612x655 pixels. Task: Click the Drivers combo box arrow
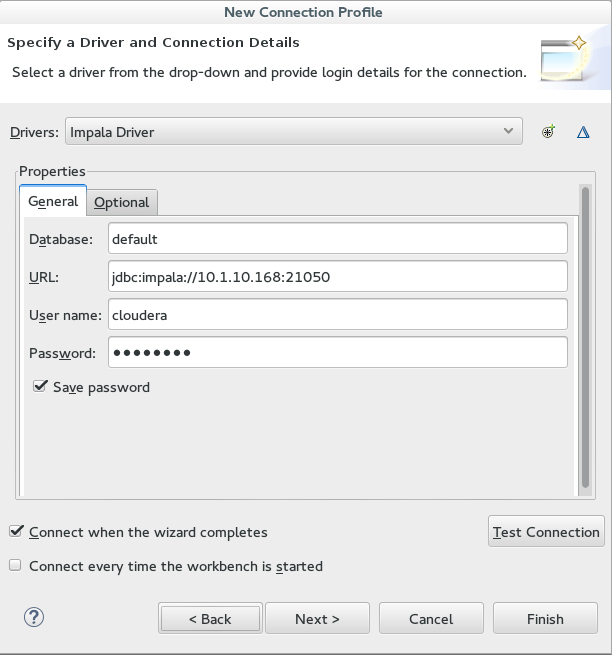508,131
